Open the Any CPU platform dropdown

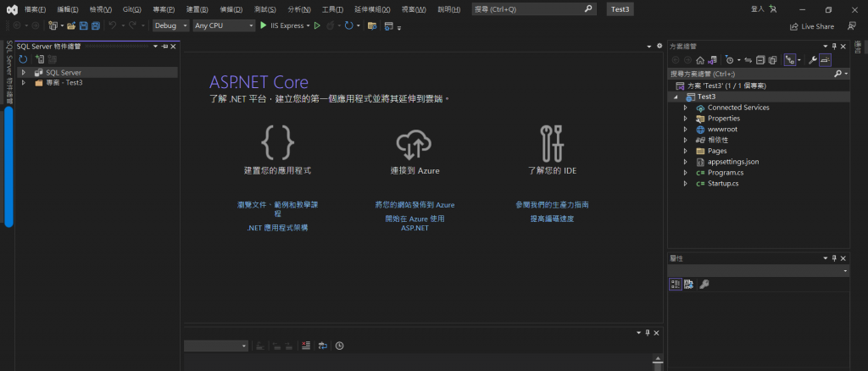point(224,26)
